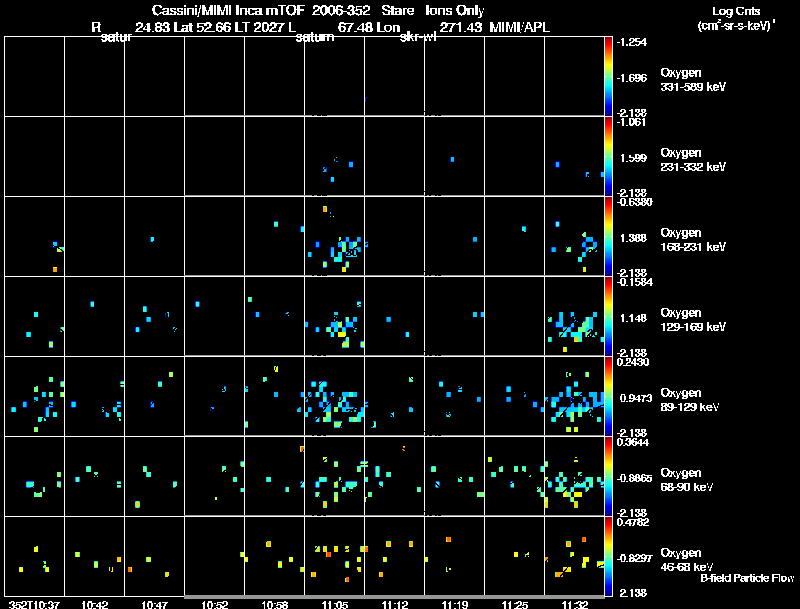Viewport: 800px width, 609px height.
Task: Open the 11:05 panel in the 89-129 keV row
Action: pos(334,396)
